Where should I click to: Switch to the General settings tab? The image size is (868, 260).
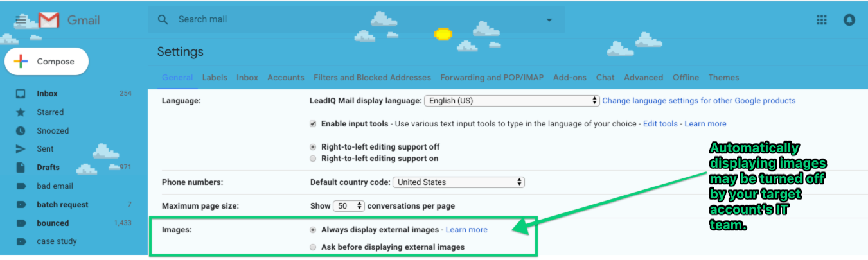[x=177, y=78]
